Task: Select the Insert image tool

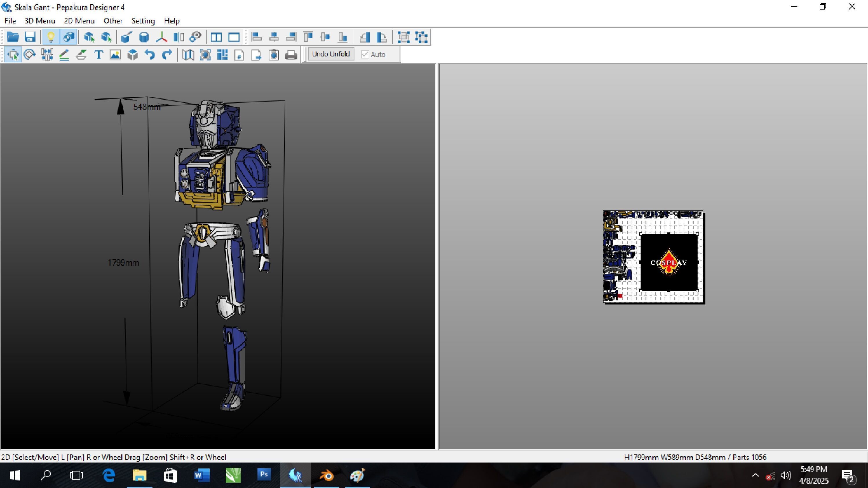Action: click(x=115, y=54)
